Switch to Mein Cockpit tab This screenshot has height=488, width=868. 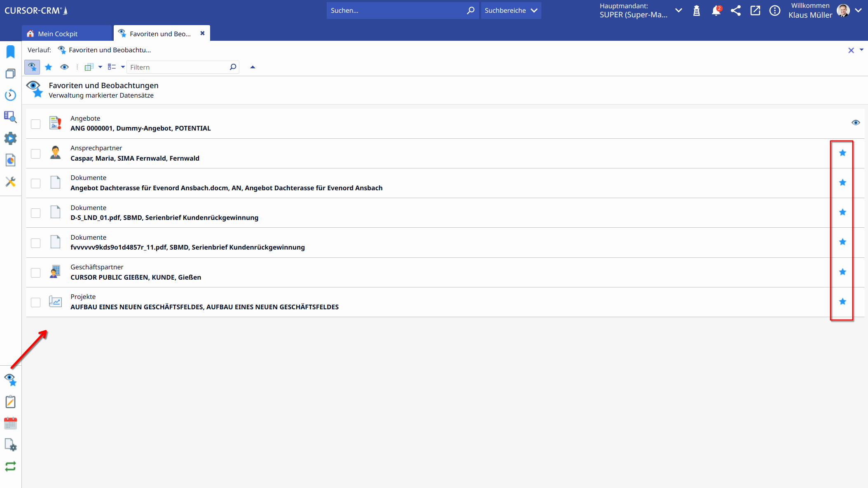tap(58, 34)
